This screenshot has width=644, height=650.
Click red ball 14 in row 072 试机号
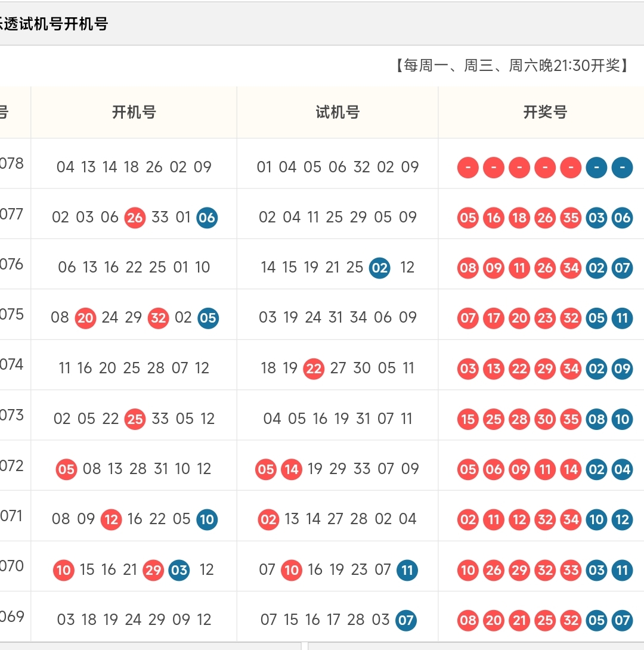(x=292, y=469)
